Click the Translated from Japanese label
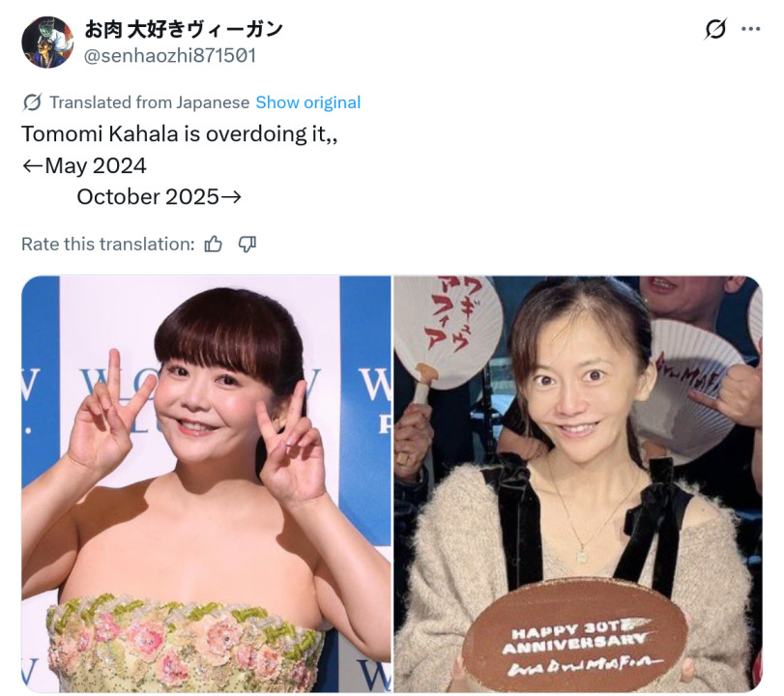This screenshot has width=784, height=696. [x=150, y=102]
